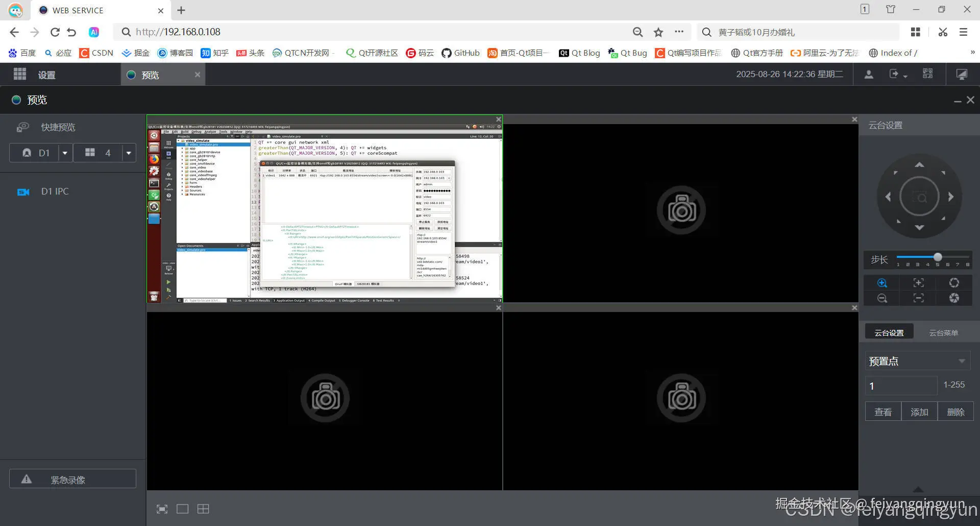This screenshot has width=980, height=526.
Task: Switch to four-window layout below the video
Action: tap(203, 509)
